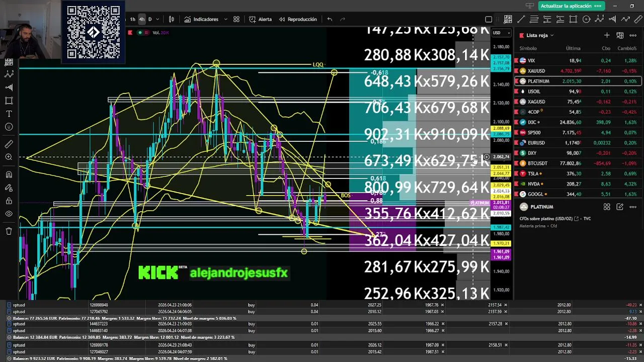This screenshot has width=644, height=362.
Task: Redo the chart action
Action: coord(343,19)
